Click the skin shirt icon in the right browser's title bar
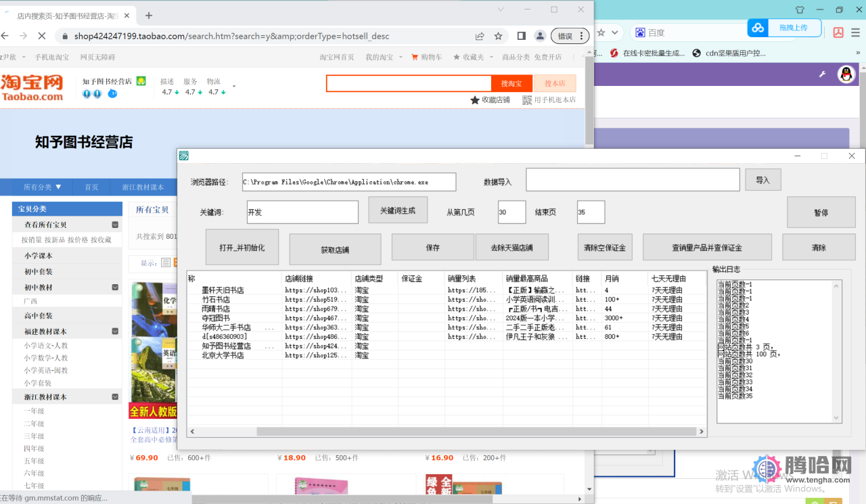This screenshot has height=504, width=866. click(800, 9)
